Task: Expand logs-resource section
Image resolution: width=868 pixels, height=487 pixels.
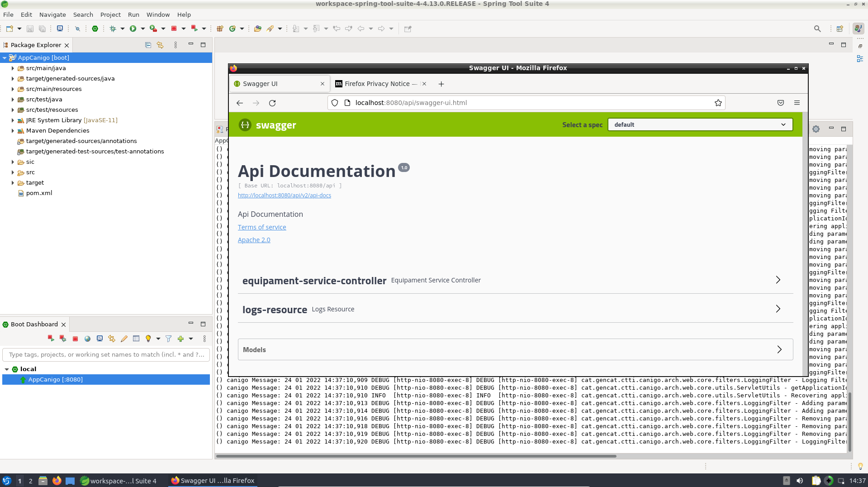Action: click(x=778, y=309)
